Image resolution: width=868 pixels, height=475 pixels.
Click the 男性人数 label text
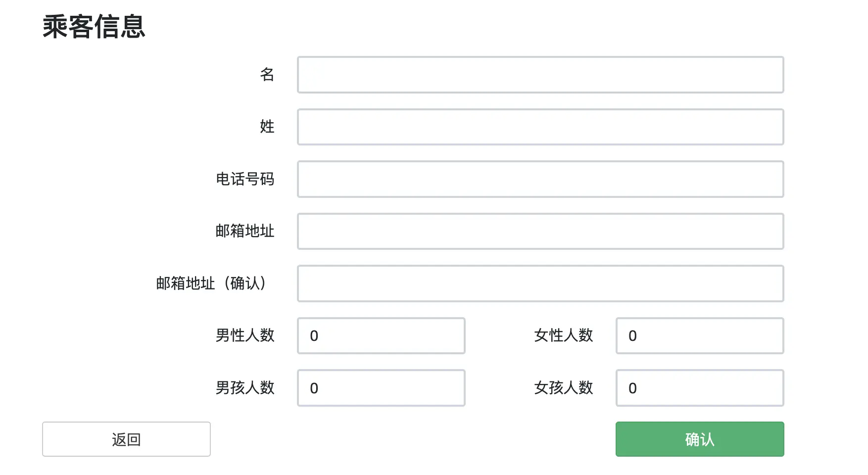tap(245, 335)
